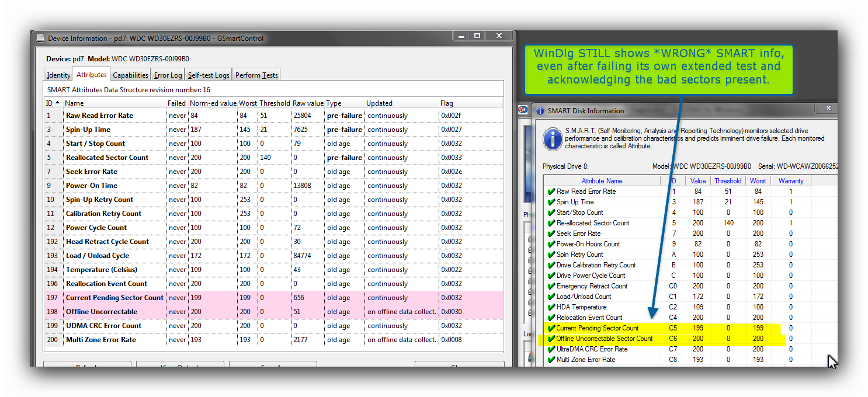Select pink Offline Uncorrectable row in GSmartControl
The height and width of the screenshot is (397, 868).
pyautogui.click(x=274, y=312)
